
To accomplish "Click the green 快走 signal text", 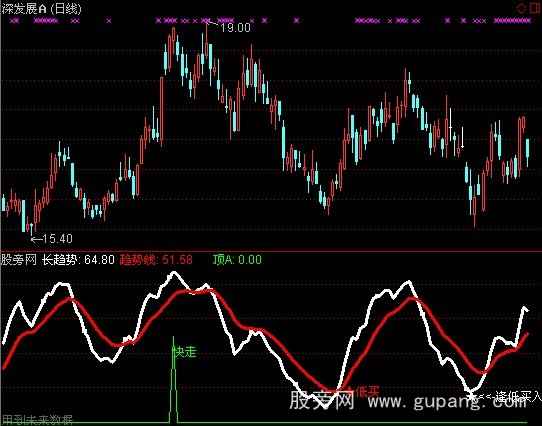I will click(185, 352).
